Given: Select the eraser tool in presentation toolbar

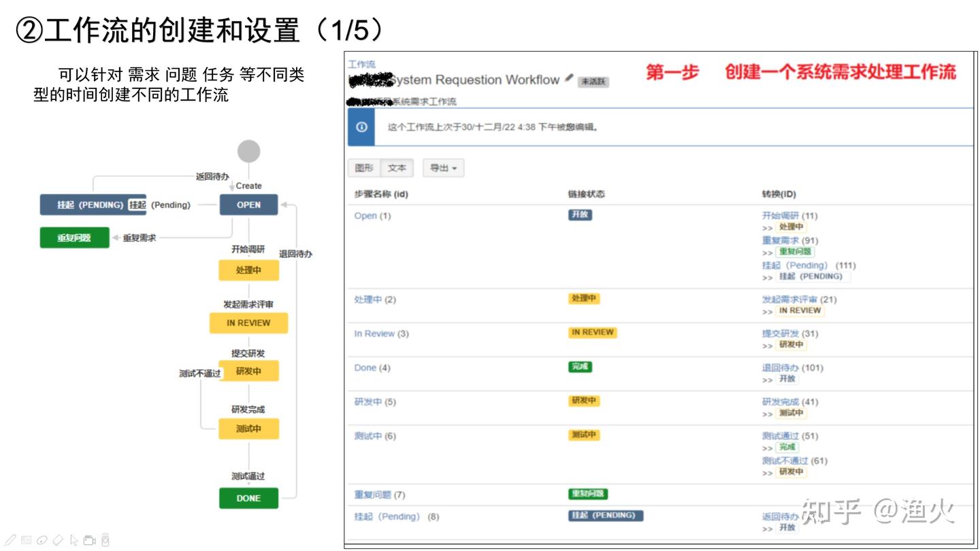Looking at the screenshot, I should coord(58,540).
